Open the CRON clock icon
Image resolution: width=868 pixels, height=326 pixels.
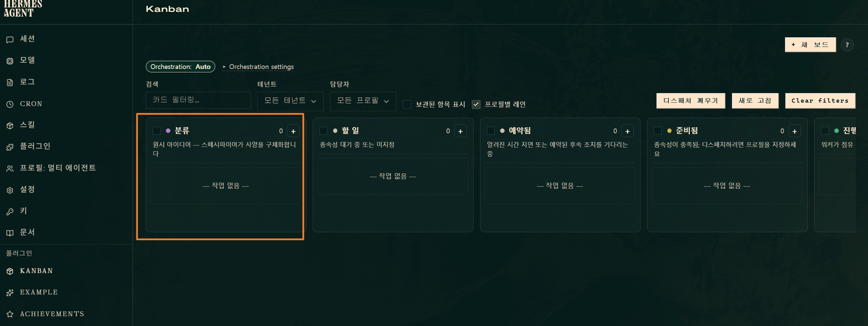(10, 104)
